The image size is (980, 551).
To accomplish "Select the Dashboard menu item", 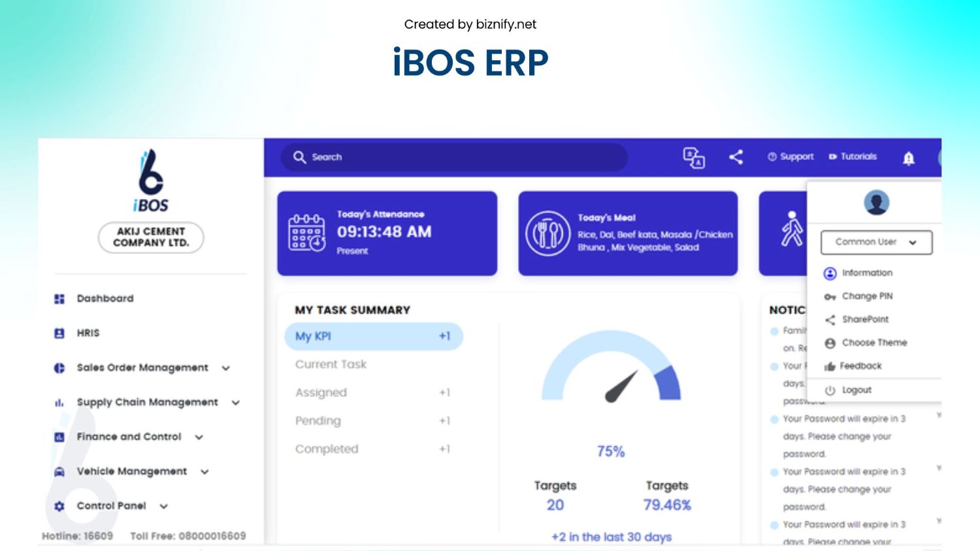I will point(105,298).
